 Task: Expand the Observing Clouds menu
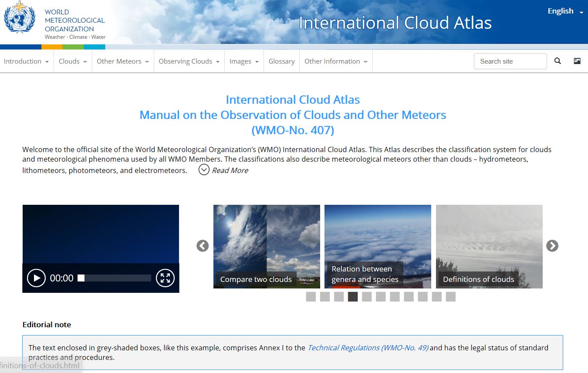click(189, 61)
